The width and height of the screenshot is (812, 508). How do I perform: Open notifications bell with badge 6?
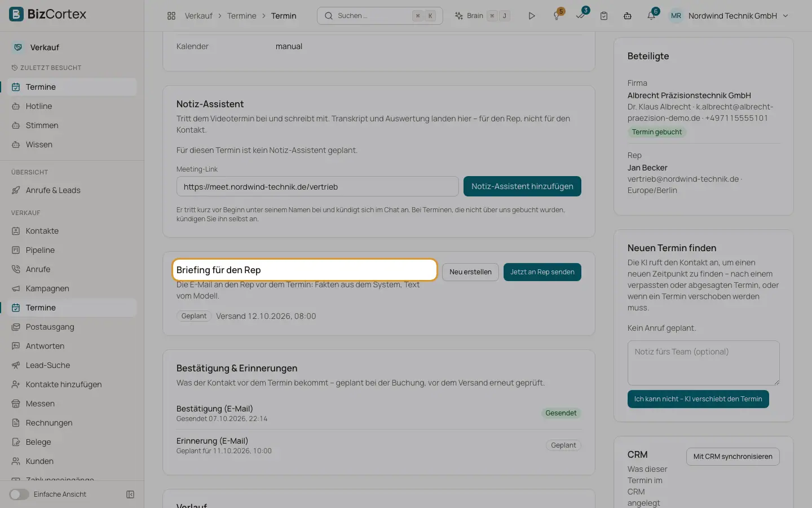(652, 15)
